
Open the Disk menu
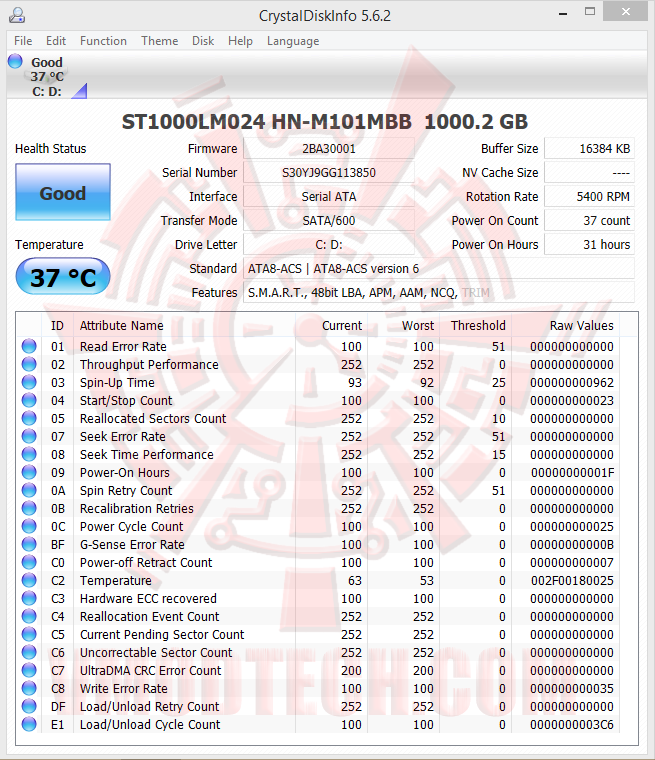tap(203, 41)
